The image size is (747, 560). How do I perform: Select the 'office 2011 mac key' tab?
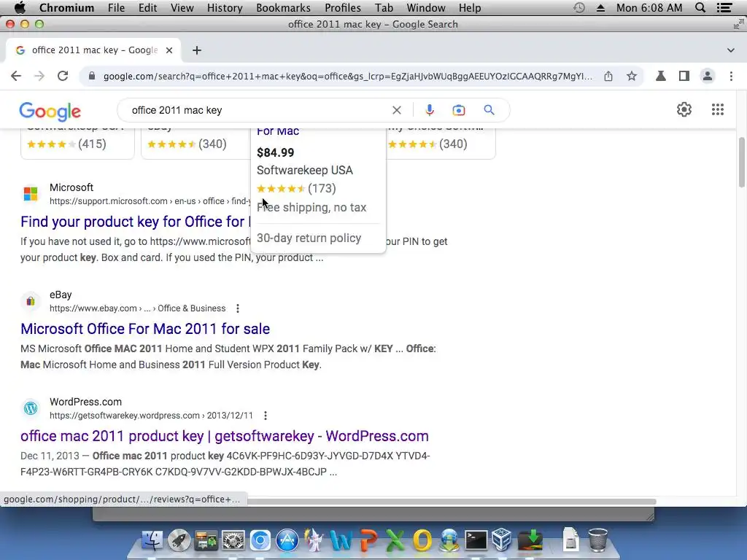coord(94,50)
